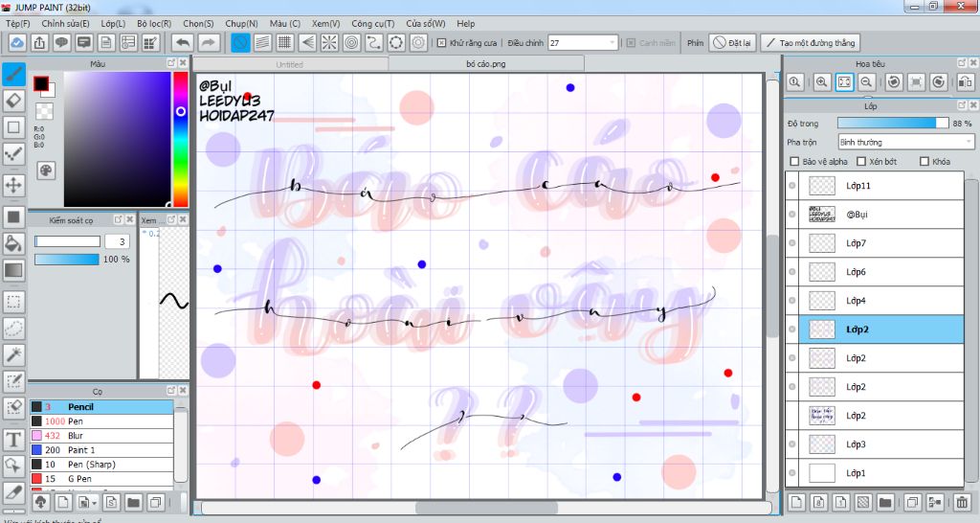
Task: Click the flip canvas icon in Navigator
Action: point(965,82)
